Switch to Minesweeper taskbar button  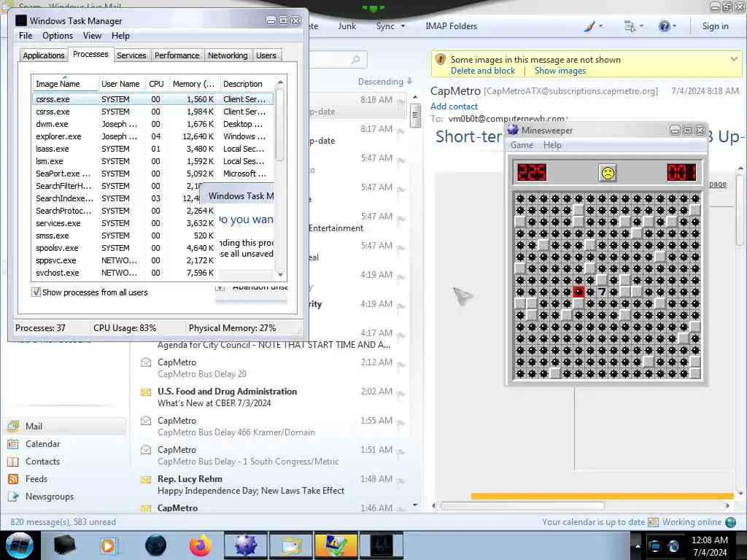click(x=245, y=545)
